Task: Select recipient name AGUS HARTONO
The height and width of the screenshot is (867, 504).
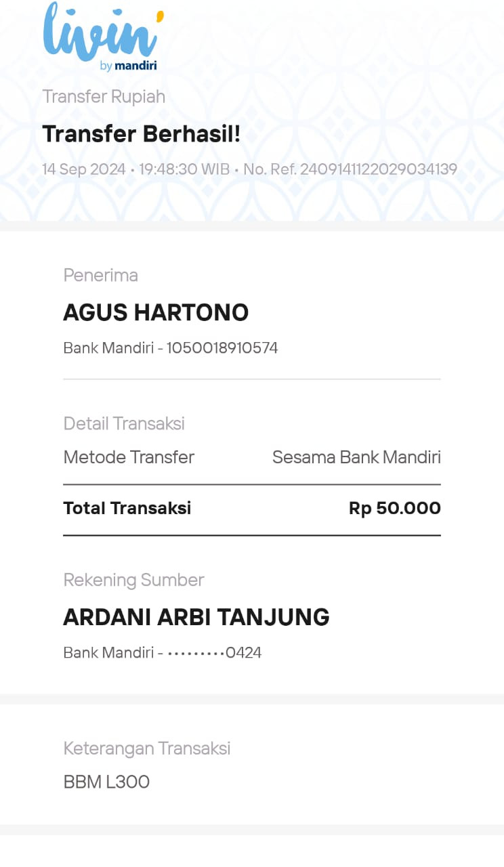Action: (x=156, y=312)
